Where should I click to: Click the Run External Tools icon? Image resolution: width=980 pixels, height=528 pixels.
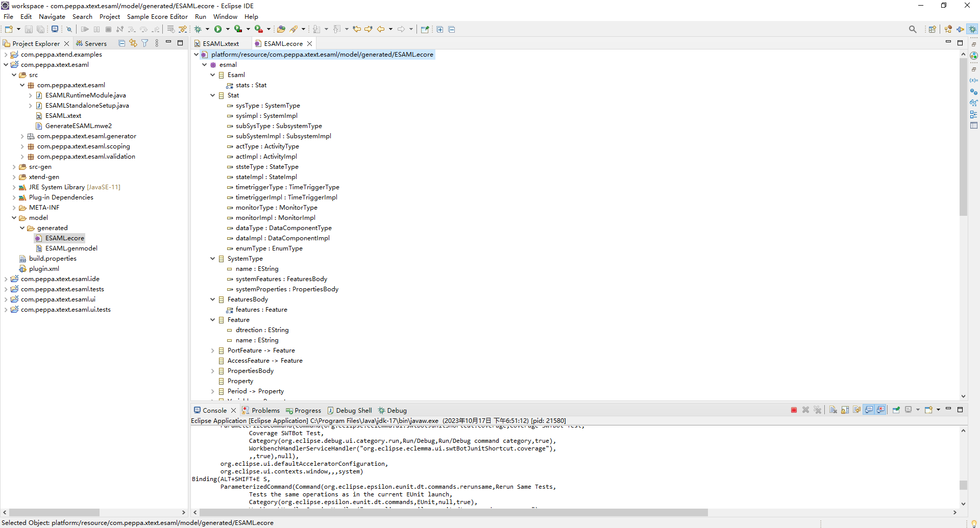259,29
